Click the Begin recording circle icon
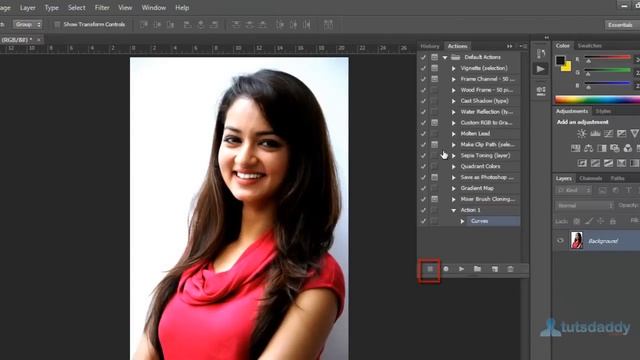 446,269
